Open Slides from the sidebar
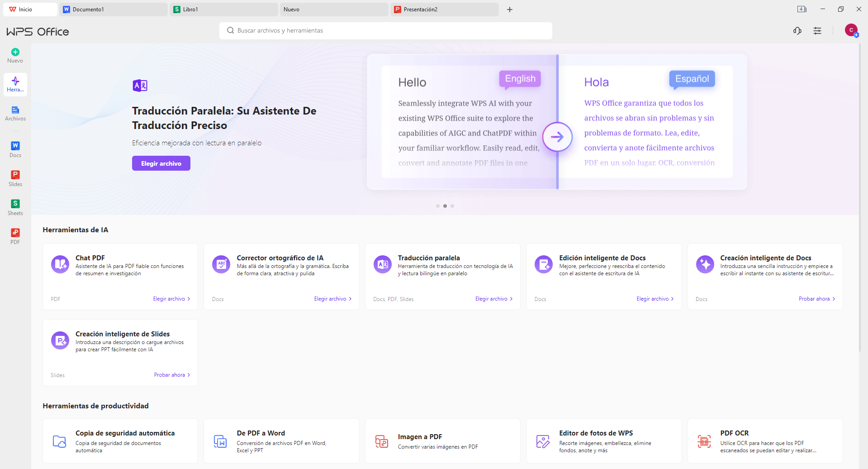This screenshot has height=469, width=868. pos(15,178)
